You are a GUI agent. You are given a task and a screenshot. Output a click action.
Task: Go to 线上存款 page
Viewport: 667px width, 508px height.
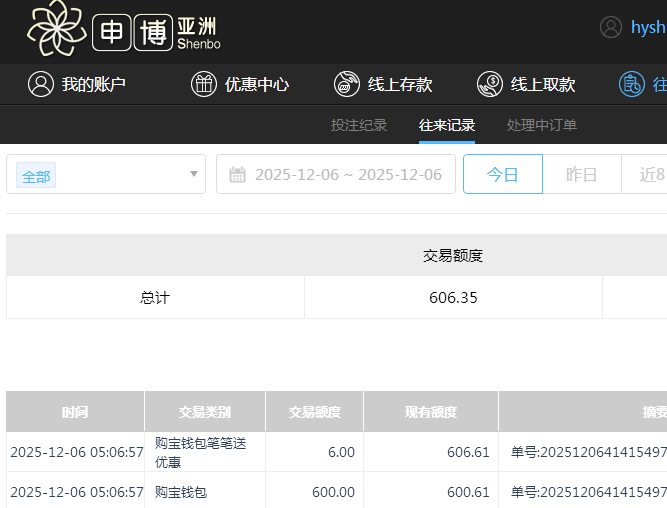click(x=383, y=84)
